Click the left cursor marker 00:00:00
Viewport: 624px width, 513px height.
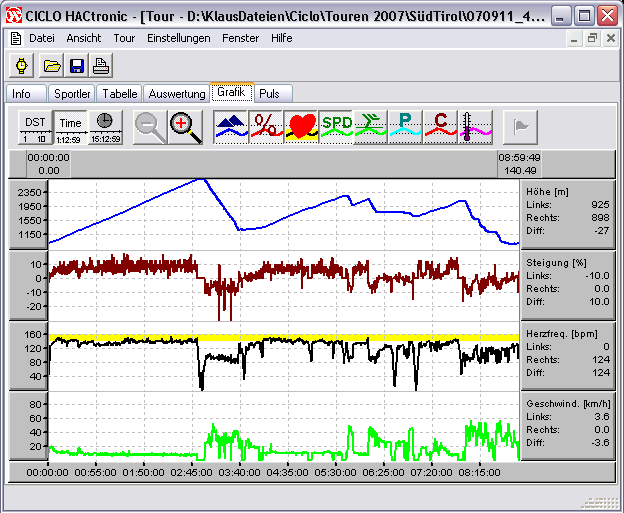tap(49, 164)
